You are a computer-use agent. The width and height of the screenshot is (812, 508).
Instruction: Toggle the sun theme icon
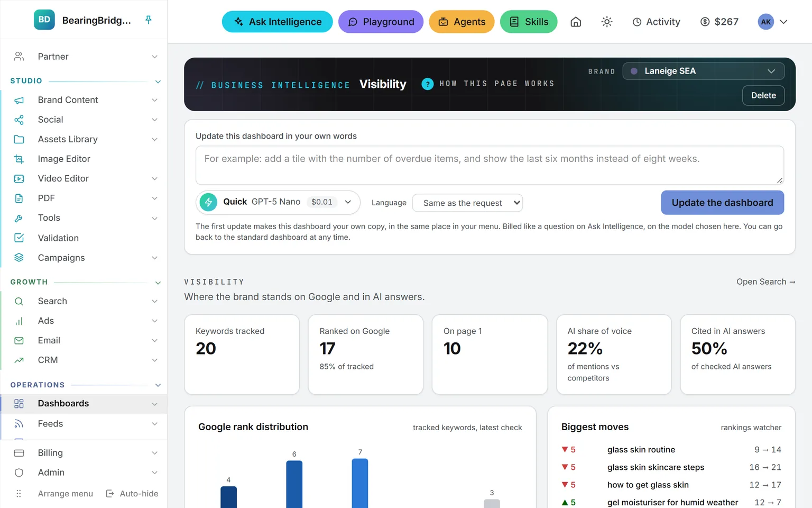[x=607, y=22]
